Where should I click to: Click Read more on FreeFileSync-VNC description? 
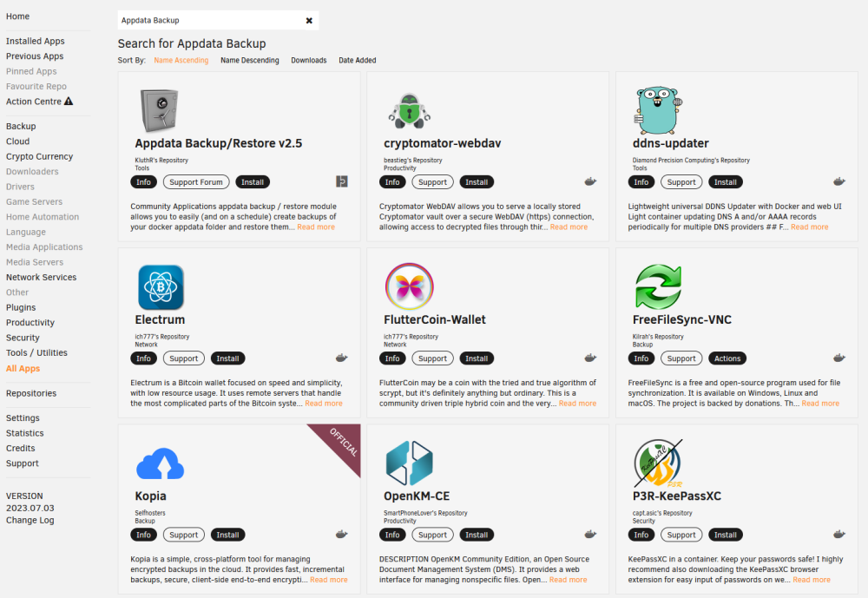pyautogui.click(x=820, y=404)
